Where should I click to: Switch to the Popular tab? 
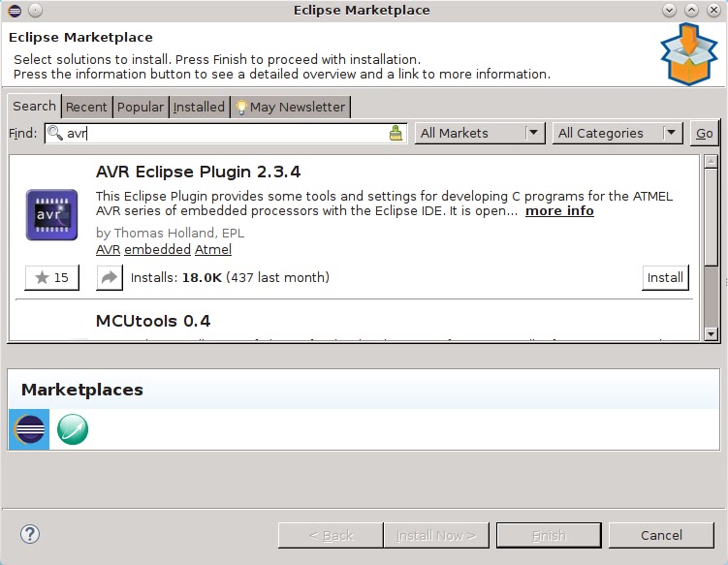[141, 108]
